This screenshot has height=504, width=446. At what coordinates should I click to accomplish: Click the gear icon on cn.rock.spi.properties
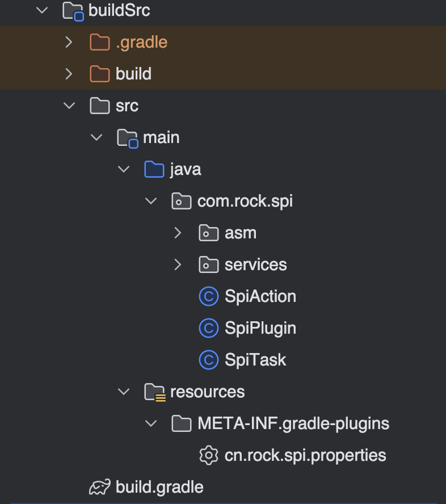pyautogui.click(x=209, y=455)
